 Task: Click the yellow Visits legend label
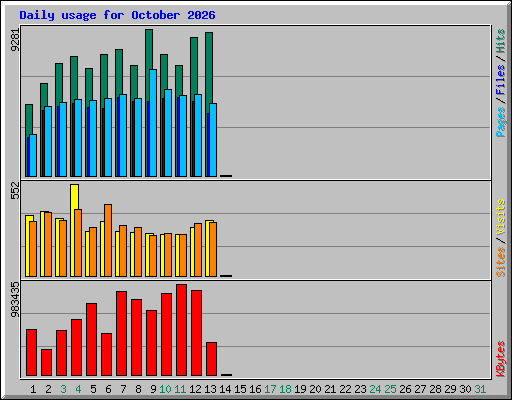tap(500, 217)
